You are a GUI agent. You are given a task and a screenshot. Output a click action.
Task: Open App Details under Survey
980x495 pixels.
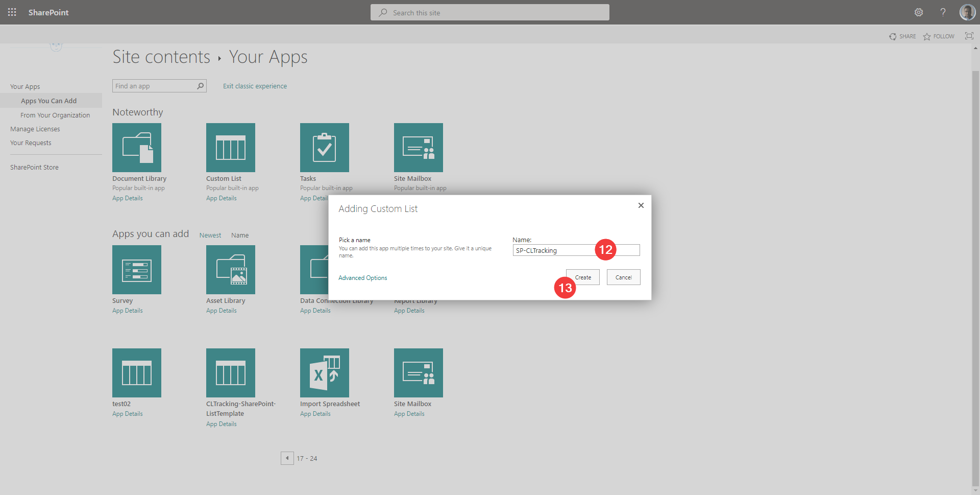pyautogui.click(x=128, y=311)
